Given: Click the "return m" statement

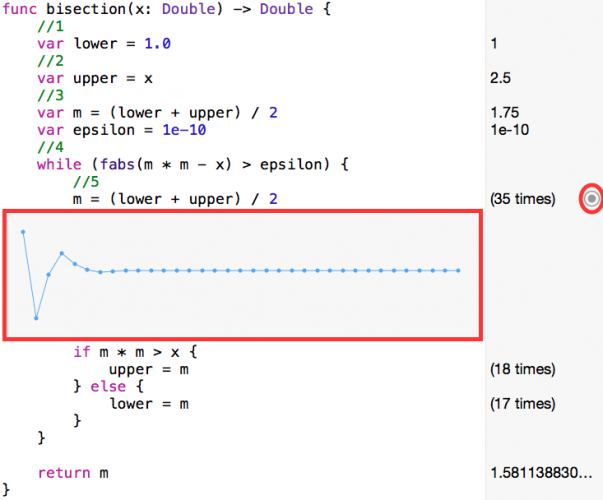Looking at the screenshot, I should coord(73,473).
